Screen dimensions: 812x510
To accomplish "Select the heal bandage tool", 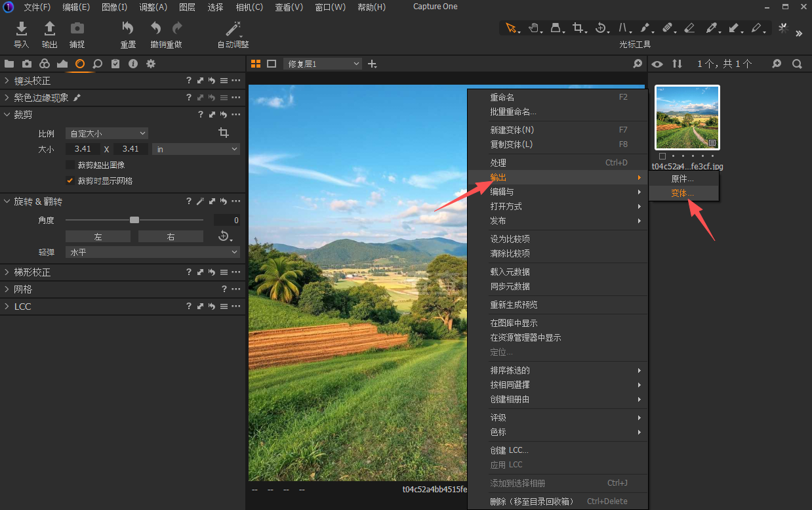I will (x=667, y=28).
